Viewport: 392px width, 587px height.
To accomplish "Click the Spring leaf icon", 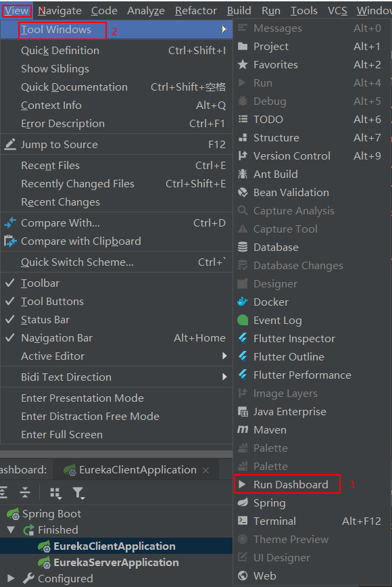I will pyautogui.click(x=243, y=502).
